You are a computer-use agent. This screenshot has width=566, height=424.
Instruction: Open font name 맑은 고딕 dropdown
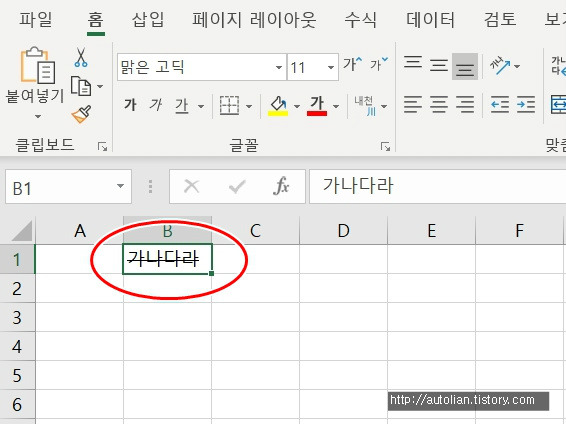click(x=278, y=67)
